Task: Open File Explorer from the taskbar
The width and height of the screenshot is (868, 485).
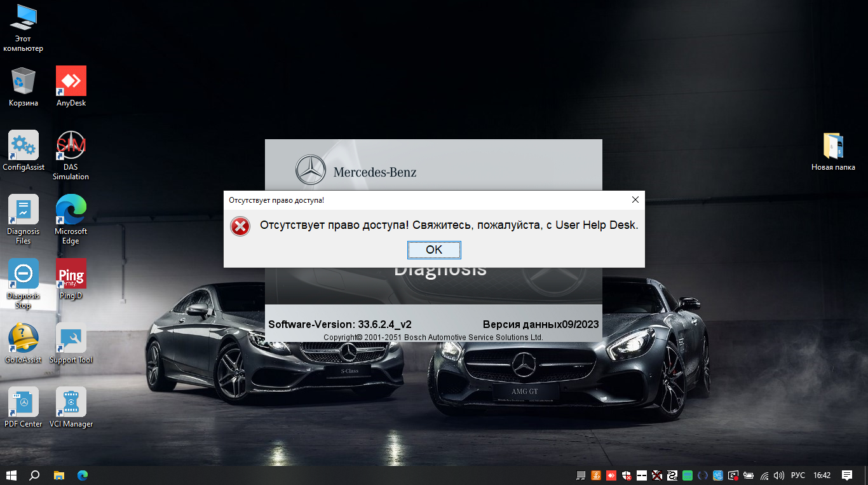Action: 58,475
